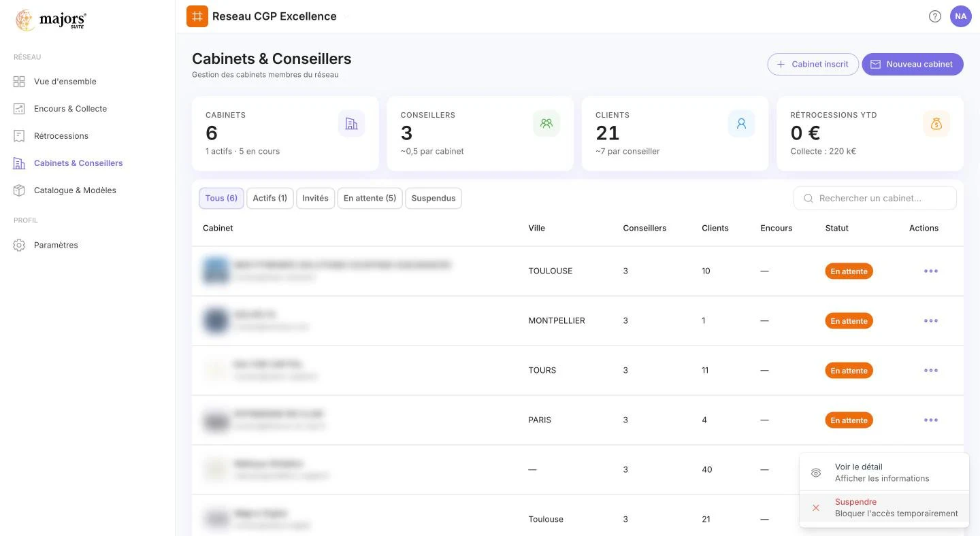The height and width of the screenshot is (536, 980).
Task: Click the money bag icon in Rétrocessions card
Action: click(x=936, y=124)
